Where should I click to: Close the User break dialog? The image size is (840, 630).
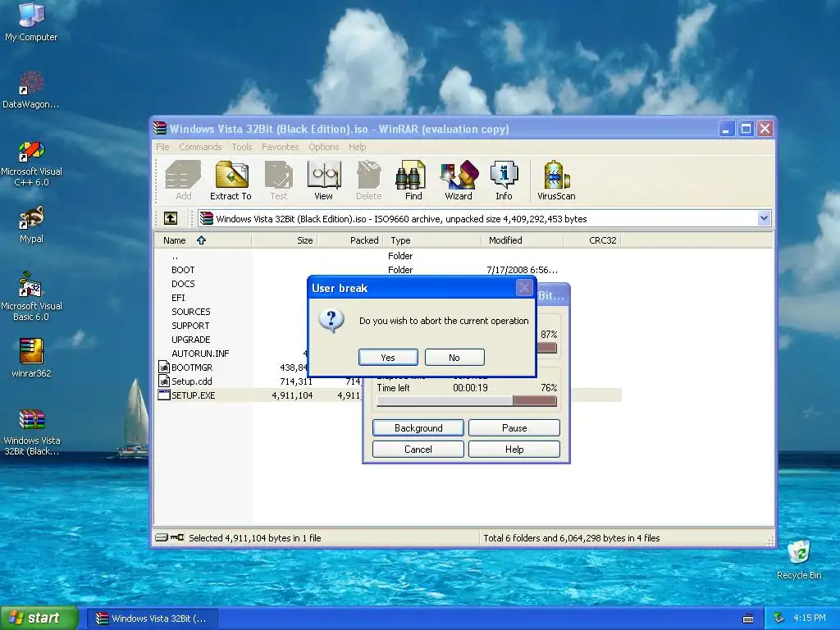524,288
